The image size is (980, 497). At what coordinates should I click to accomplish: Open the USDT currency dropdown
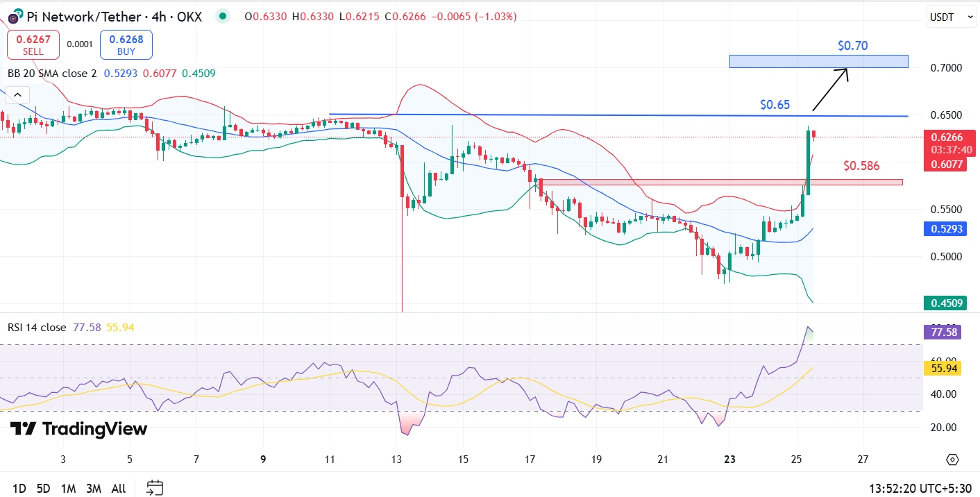[952, 17]
